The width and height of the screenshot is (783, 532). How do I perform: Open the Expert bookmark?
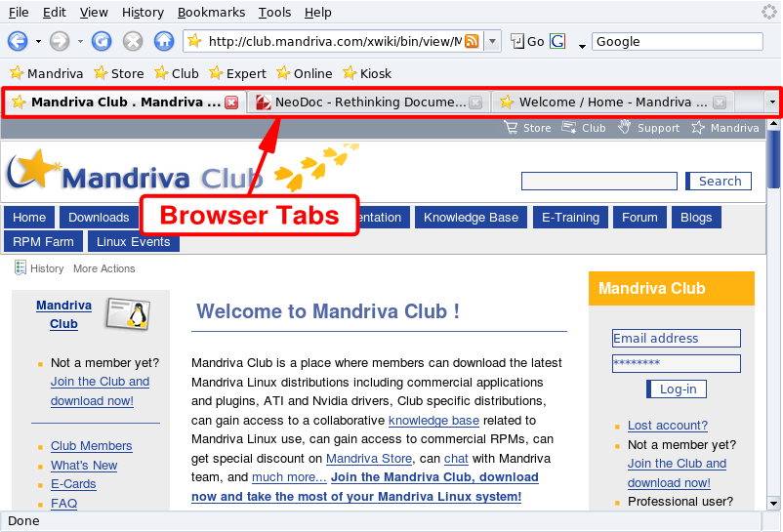pos(237,73)
